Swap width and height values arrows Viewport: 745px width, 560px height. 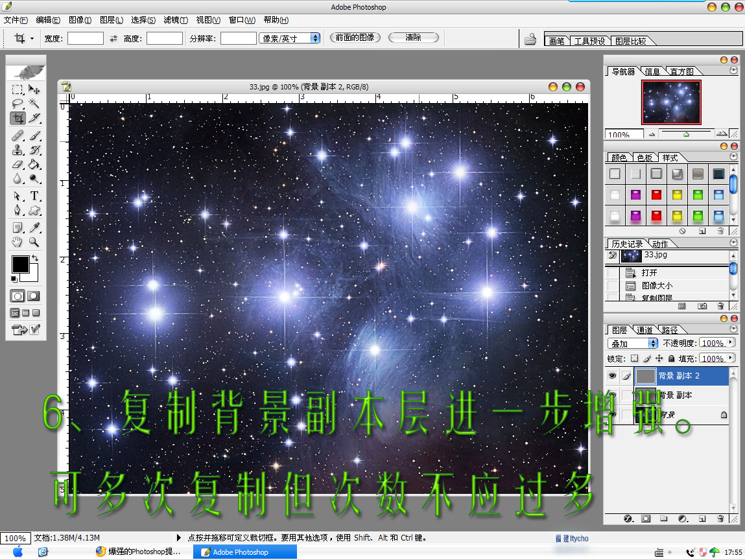click(x=113, y=38)
